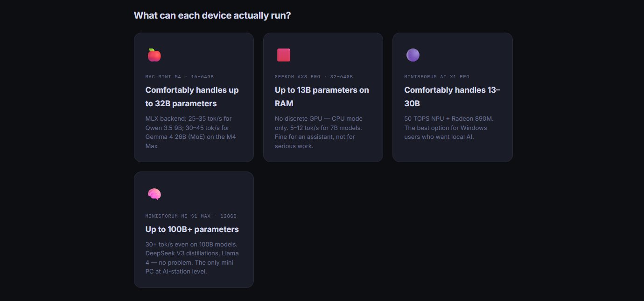Click 'Comfortably handles up to 32B parameters' title
The width and height of the screenshot is (644, 301).
pos(192,96)
